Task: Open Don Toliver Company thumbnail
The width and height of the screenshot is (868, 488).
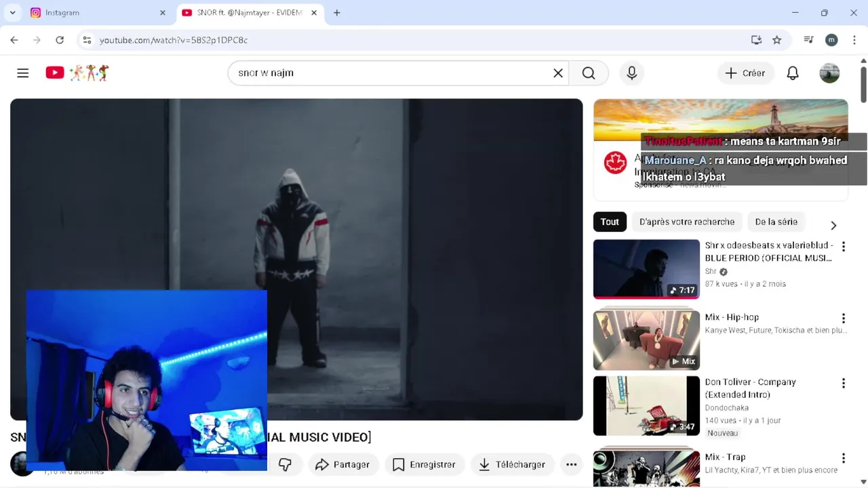Action: [646, 406]
